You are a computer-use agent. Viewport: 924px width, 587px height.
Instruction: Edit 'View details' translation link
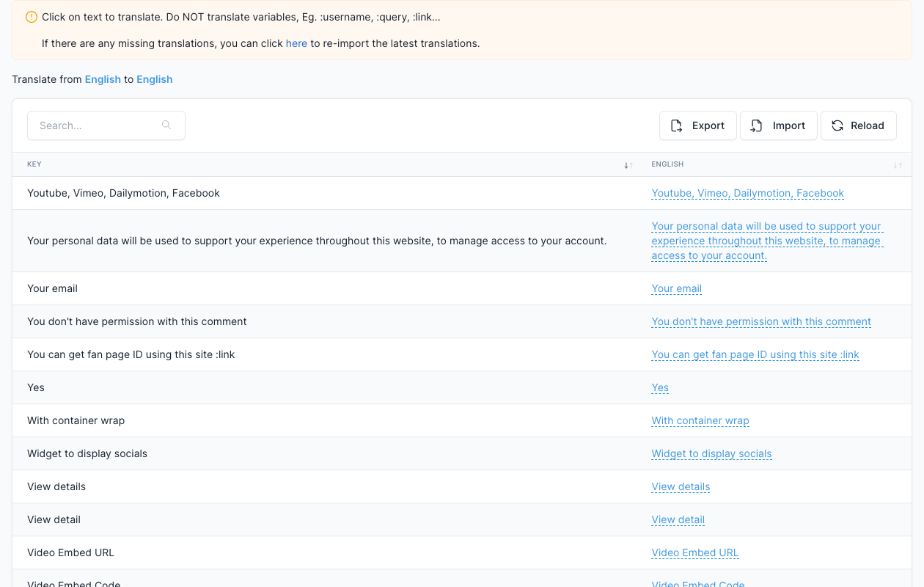pos(681,486)
